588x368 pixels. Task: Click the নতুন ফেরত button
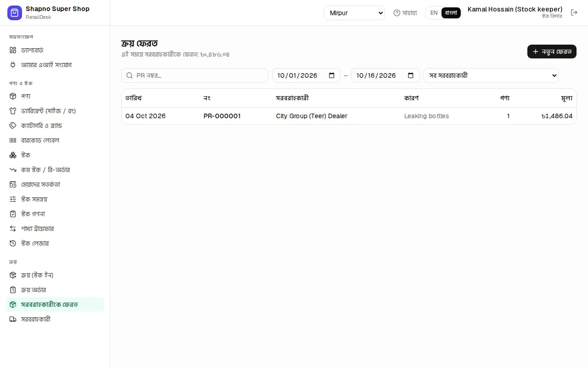click(x=552, y=52)
